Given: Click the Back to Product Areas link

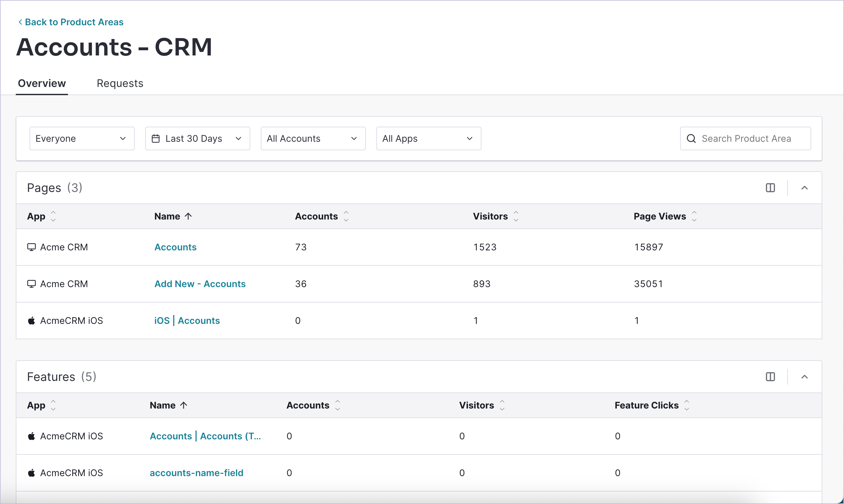Looking at the screenshot, I should click(71, 22).
